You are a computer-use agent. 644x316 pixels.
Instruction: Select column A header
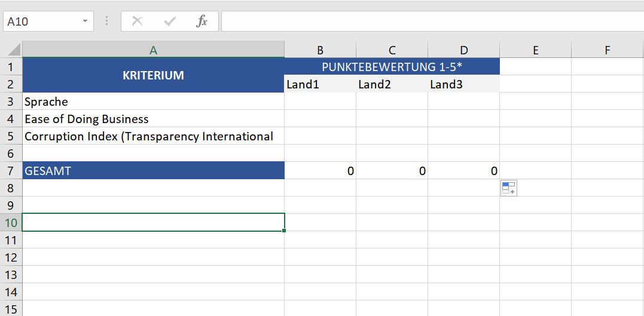coord(153,50)
